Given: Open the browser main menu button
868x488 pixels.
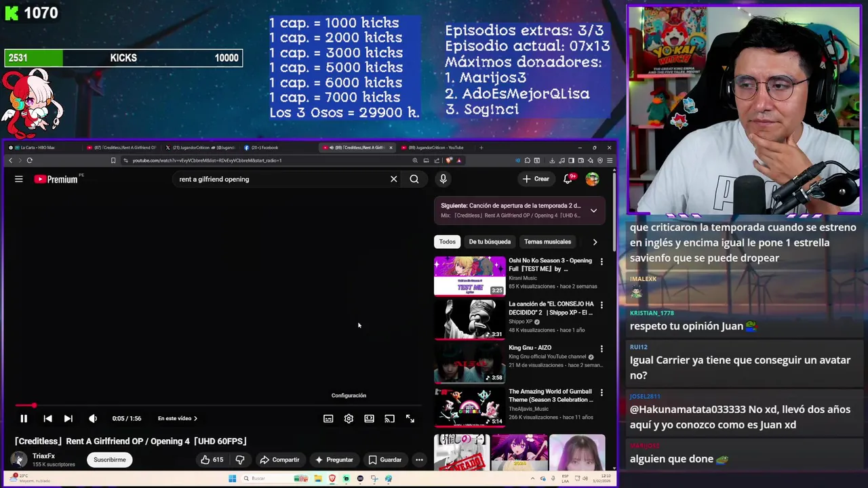Looking at the screenshot, I should tap(610, 161).
